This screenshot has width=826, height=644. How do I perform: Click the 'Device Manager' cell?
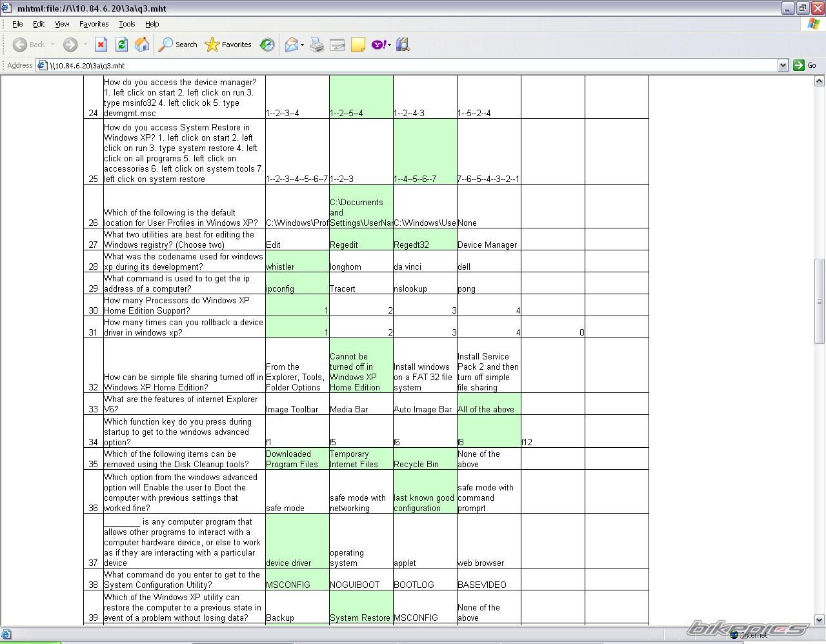(x=489, y=239)
